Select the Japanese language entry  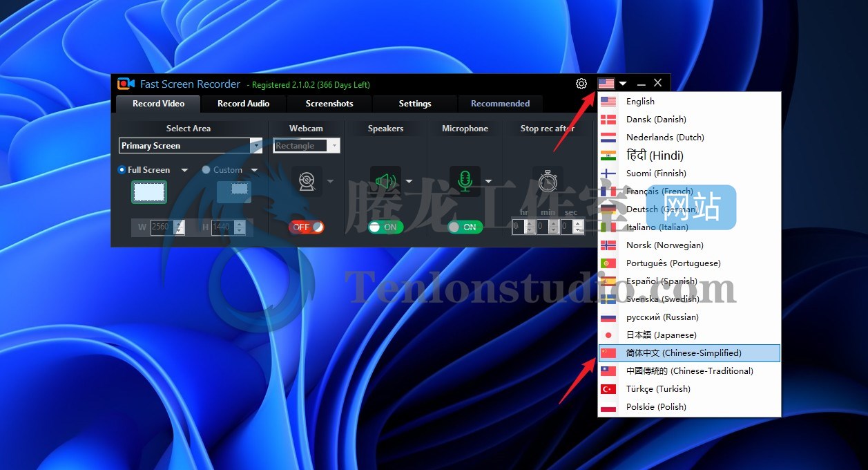(x=689, y=335)
